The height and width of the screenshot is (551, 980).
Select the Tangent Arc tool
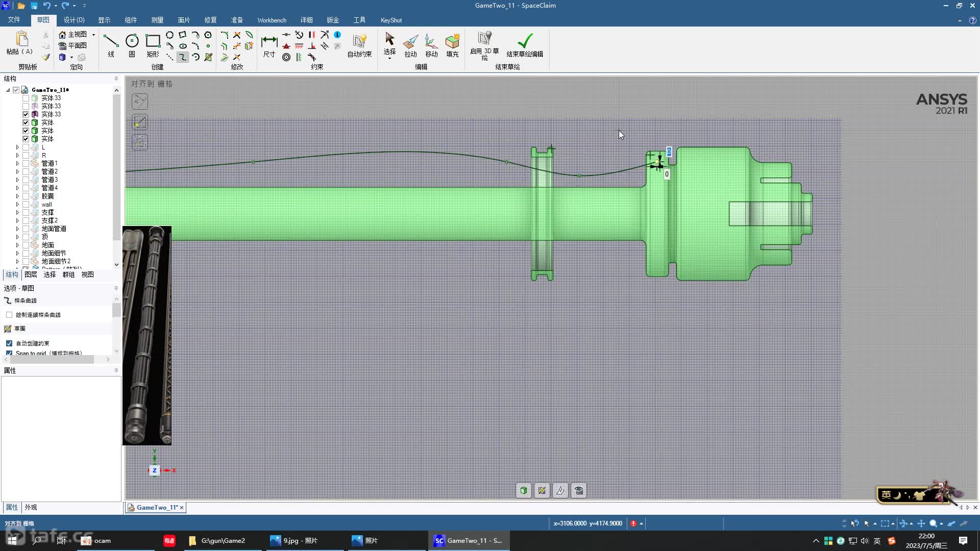click(195, 35)
